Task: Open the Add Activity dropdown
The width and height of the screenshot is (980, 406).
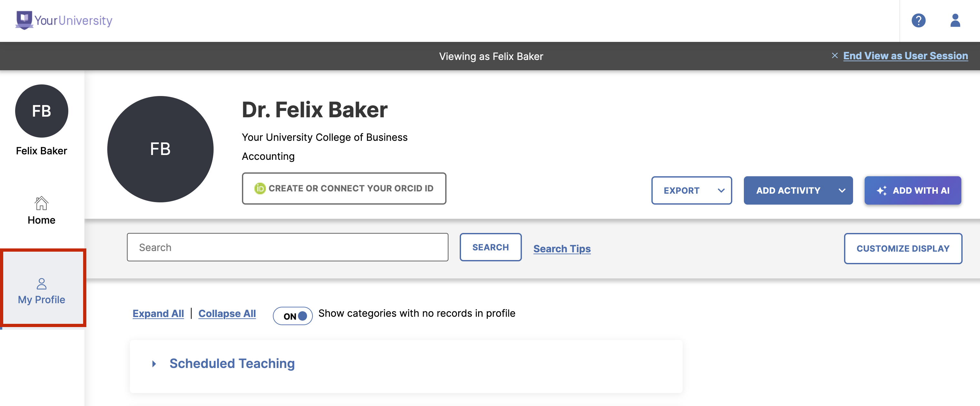Action: tap(798, 190)
